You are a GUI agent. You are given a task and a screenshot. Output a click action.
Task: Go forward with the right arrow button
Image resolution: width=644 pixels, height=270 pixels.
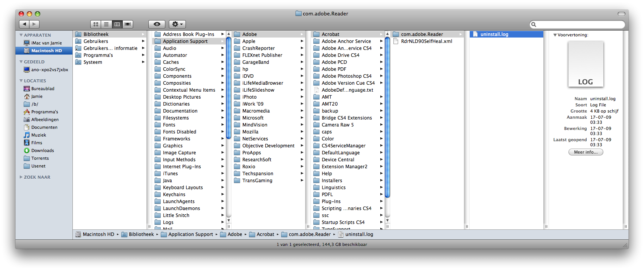pyautogui.click(x=34, y=24)
